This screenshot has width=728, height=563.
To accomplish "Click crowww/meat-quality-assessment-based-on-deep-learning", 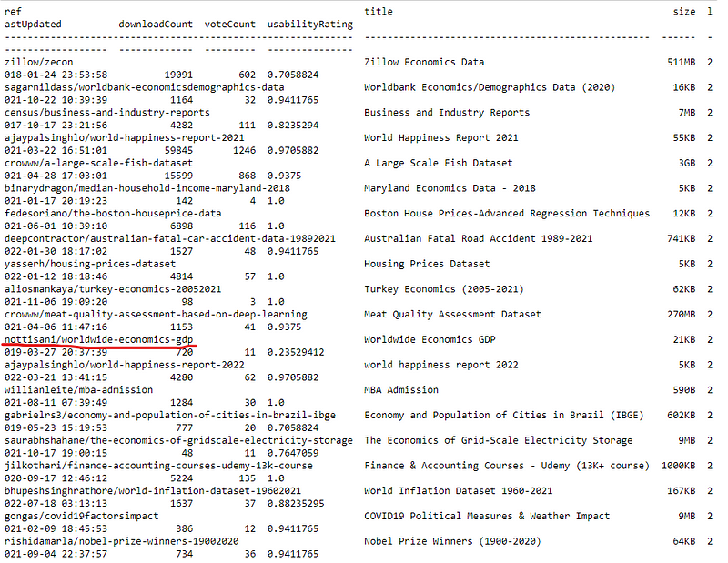I will click(x=156, y=314).
